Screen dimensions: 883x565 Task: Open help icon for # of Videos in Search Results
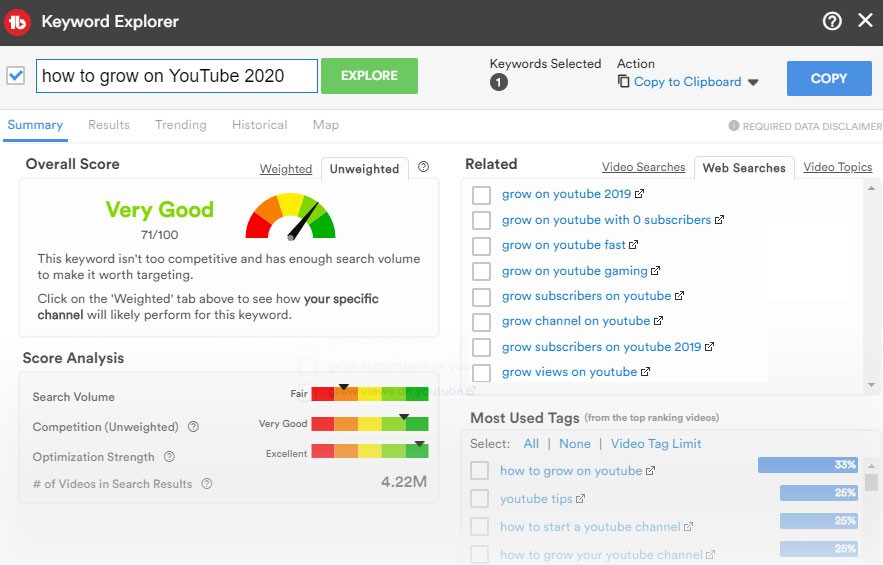click(207, 483)
